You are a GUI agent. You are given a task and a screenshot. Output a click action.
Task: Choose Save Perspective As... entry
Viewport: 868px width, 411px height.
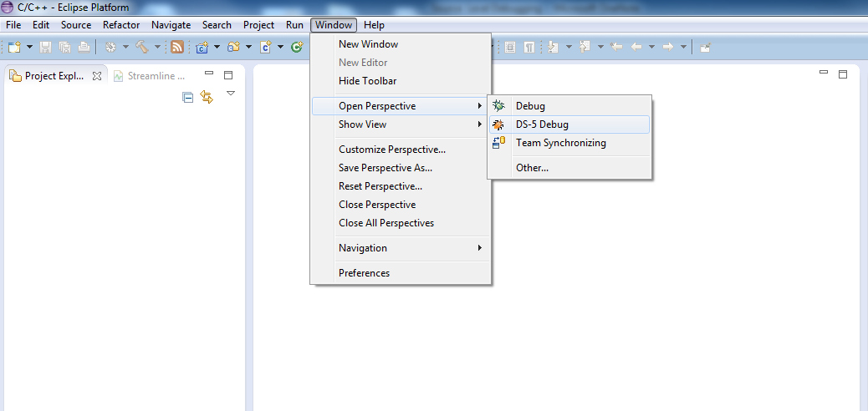tap(401, 168)
